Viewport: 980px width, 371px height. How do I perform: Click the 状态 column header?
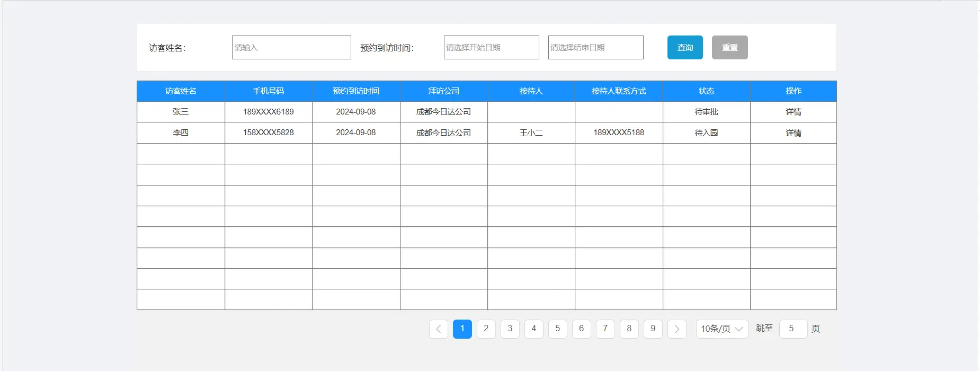[x=706, y=91]
